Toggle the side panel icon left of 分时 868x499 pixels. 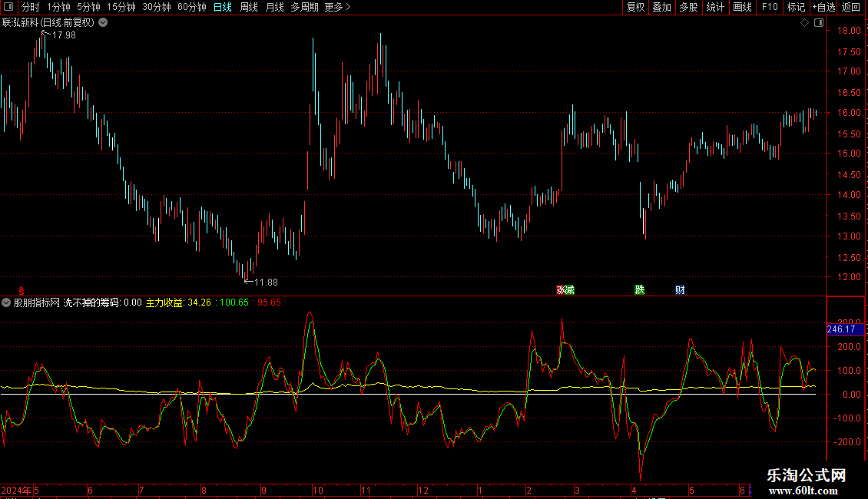[x=8, y=7]
